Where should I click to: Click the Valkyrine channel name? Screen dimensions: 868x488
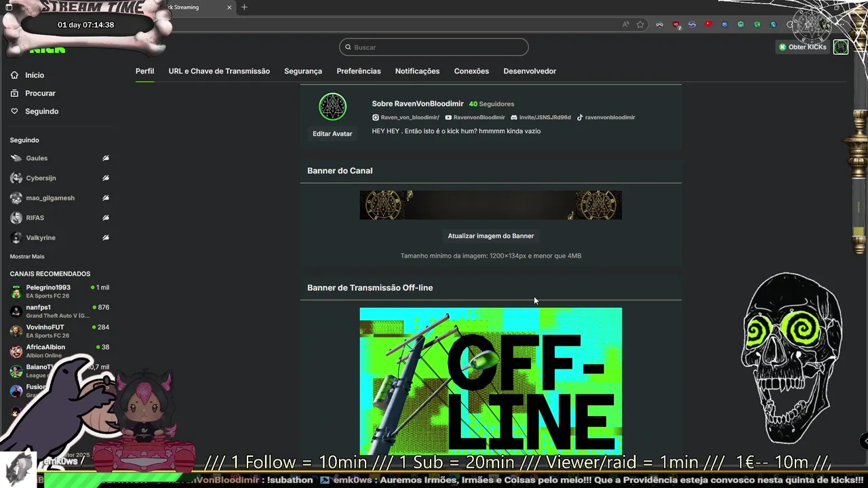[x=41, y=238]
